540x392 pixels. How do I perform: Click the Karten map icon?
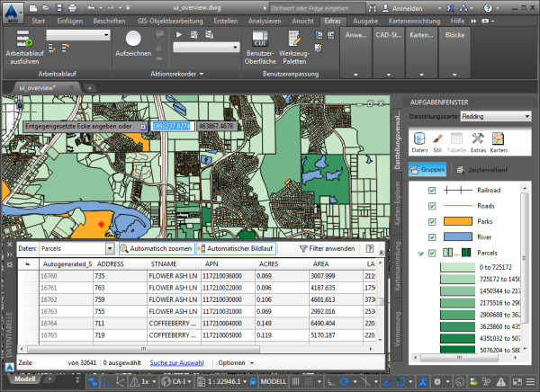498,139
